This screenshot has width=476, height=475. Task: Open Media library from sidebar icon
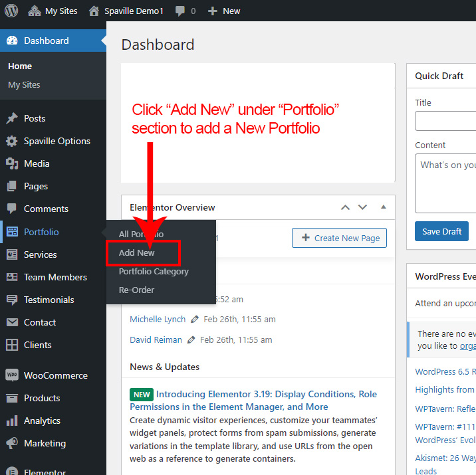pos(12,163)
